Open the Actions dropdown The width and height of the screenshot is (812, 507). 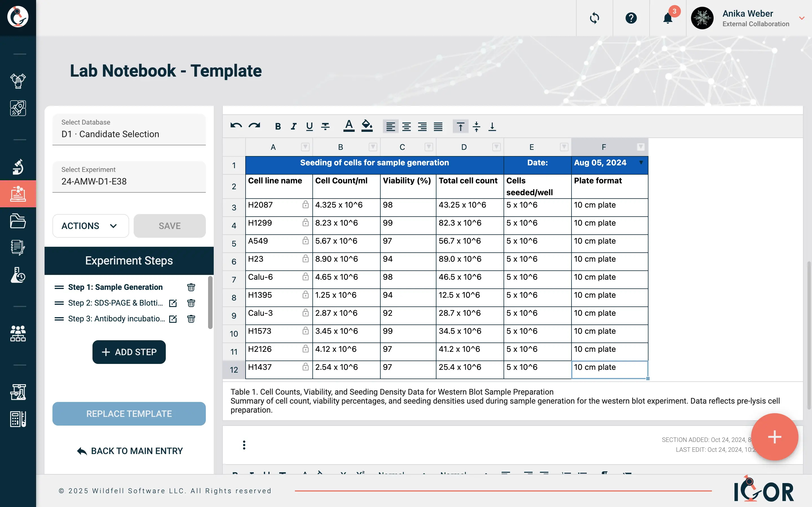pyautogui.click(x=90, y=226)
